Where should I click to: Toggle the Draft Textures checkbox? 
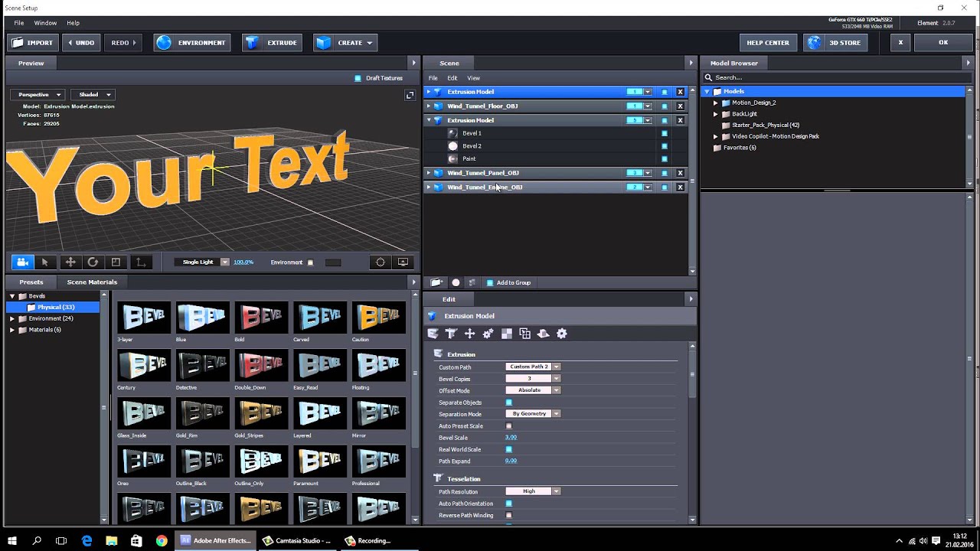pos(358,78)
